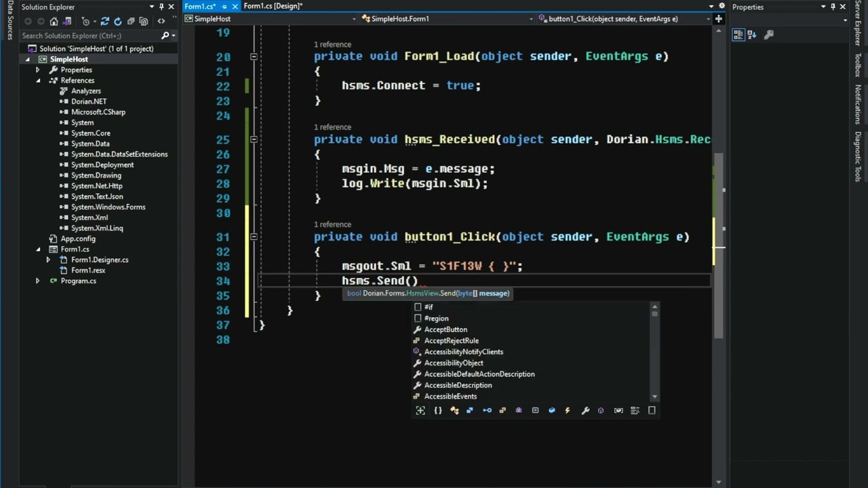Click the Property Pages wrench icon

click(x=769, y=35)
